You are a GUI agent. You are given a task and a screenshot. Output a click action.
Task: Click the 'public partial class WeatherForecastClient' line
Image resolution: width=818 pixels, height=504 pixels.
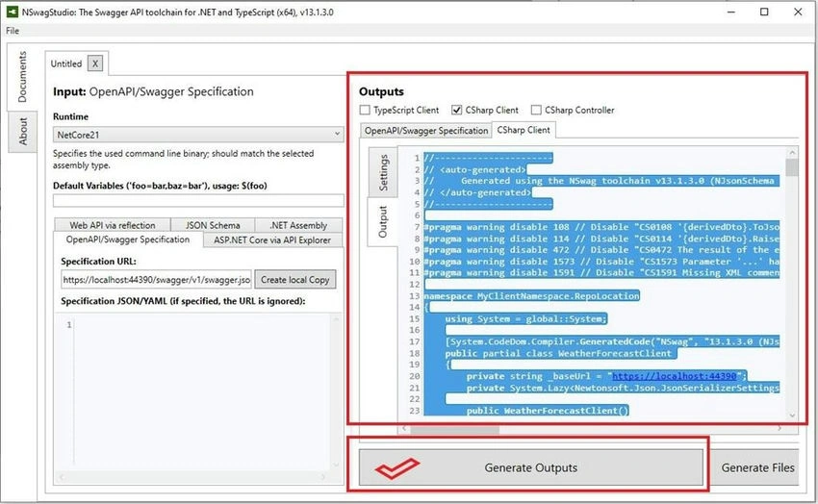(x=561, y=353)
